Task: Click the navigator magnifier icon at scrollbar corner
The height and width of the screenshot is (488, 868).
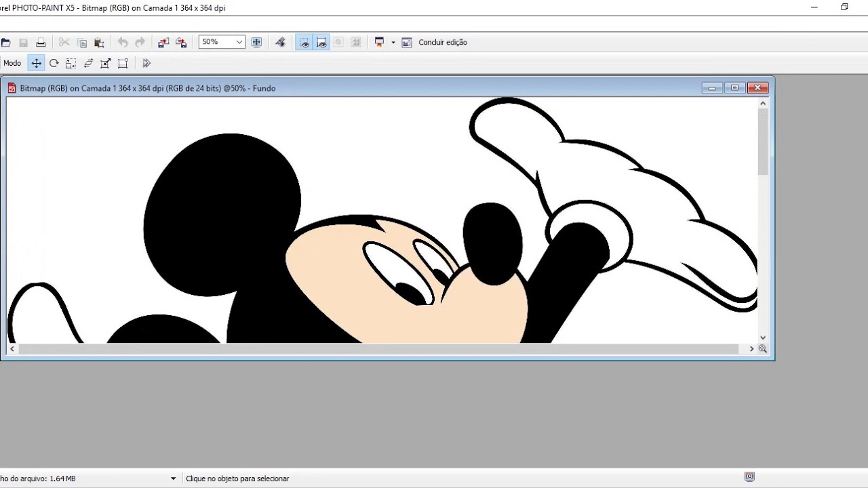Action: (x=763, y=348)
